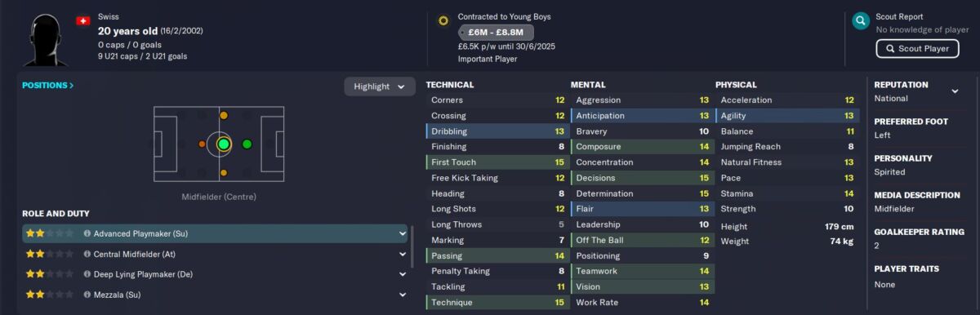Select the orange left-side position dot on pitch
Screen dimensions: 980x315
tap(203, 144)
